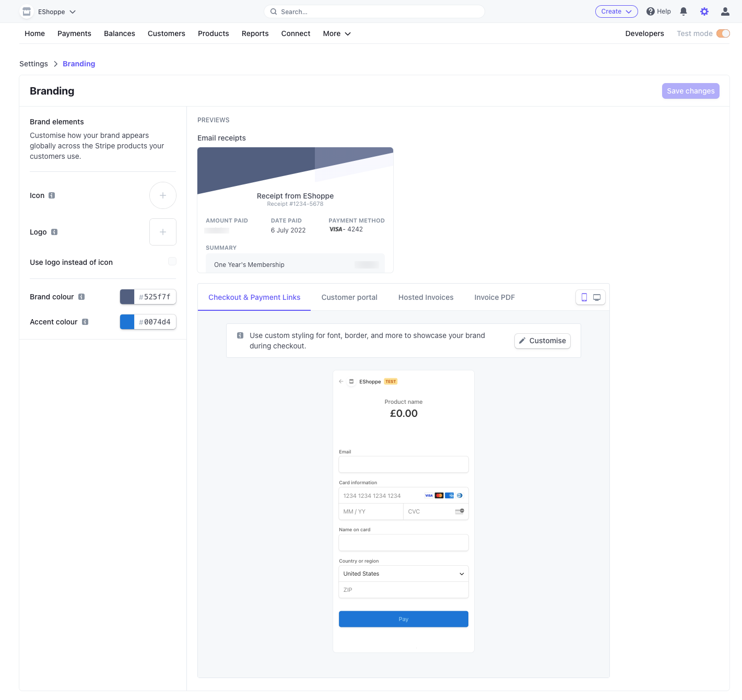Click the info icon beside Brand colour
The width and height of the screenshot is (742, 700).
[x=81, y=297]
